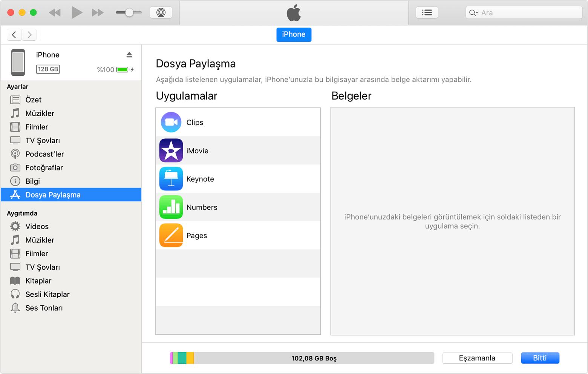Screen dimensions: 588x374
Task: Click the Clips app icon
Action: click(171, 122)
